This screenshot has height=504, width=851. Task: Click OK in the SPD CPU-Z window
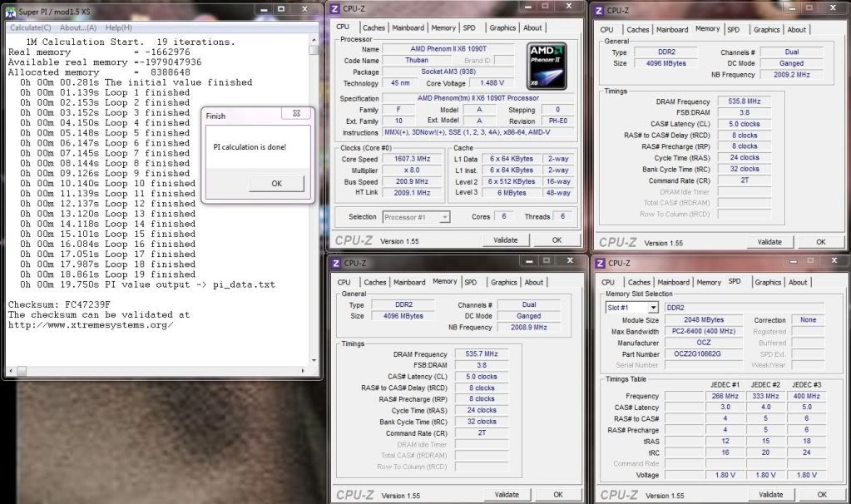(822, 494)
